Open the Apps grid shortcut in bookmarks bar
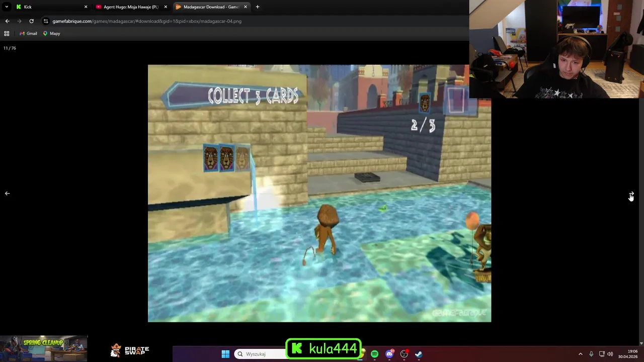644x362 pixels. 7,34
